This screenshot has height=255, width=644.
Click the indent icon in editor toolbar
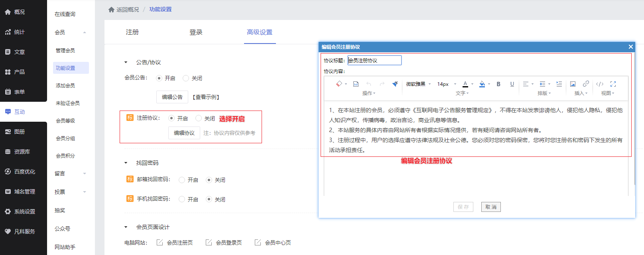point(559,84)
